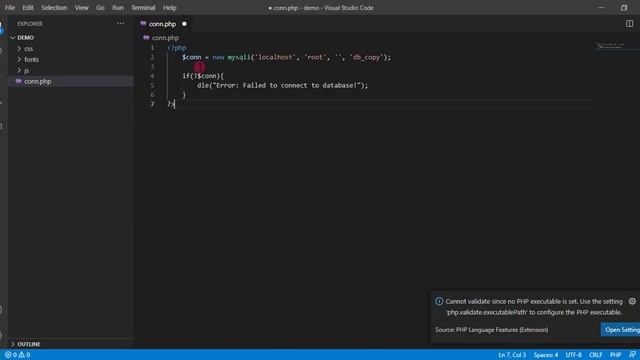Open Explorer more actions ellipsis
This screenshot has width=640, height=360.
pos(120,24)
